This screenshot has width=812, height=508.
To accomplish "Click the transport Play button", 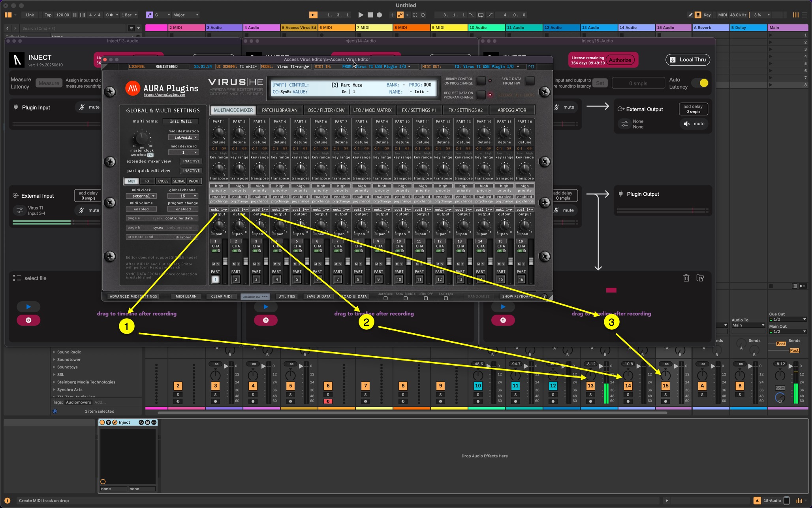I will point(361,15).
